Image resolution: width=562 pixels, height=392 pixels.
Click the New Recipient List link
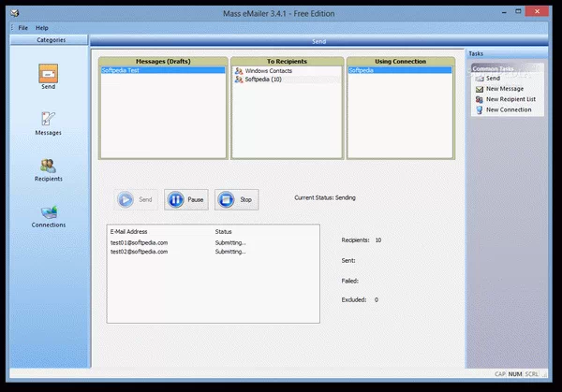click(x=510, y=99)
